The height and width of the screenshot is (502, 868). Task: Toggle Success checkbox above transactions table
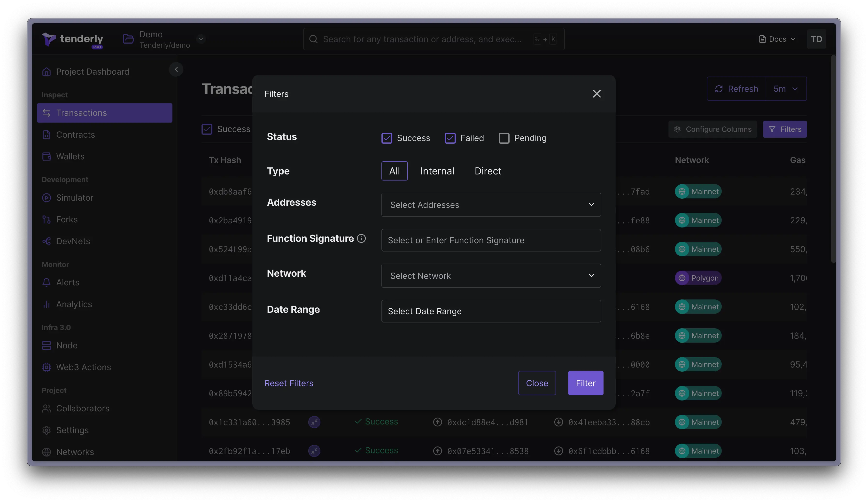[207, 129]
